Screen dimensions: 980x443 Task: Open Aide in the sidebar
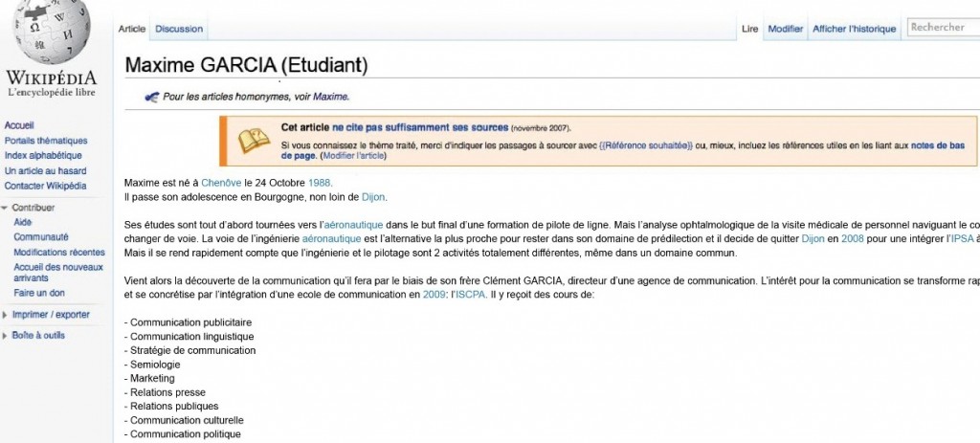click(23, 222)
